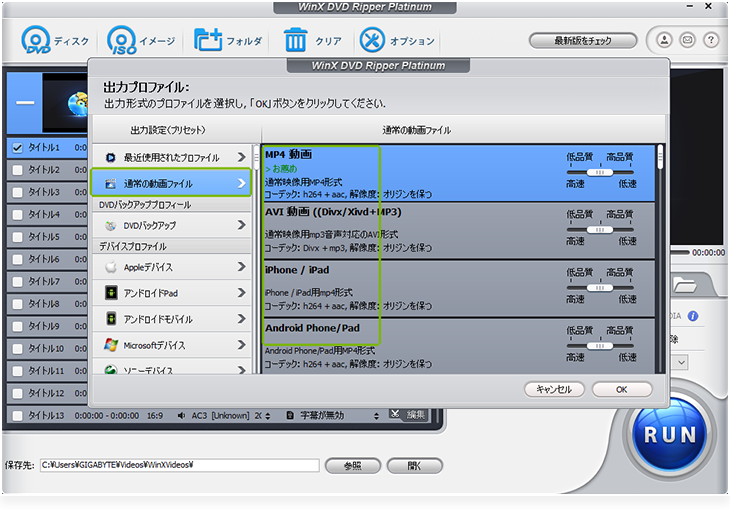Viewport: 730px width, 510px height.
Task: Open the subtitle 字幕が無効 dropdown
Action: coord(376,416)
